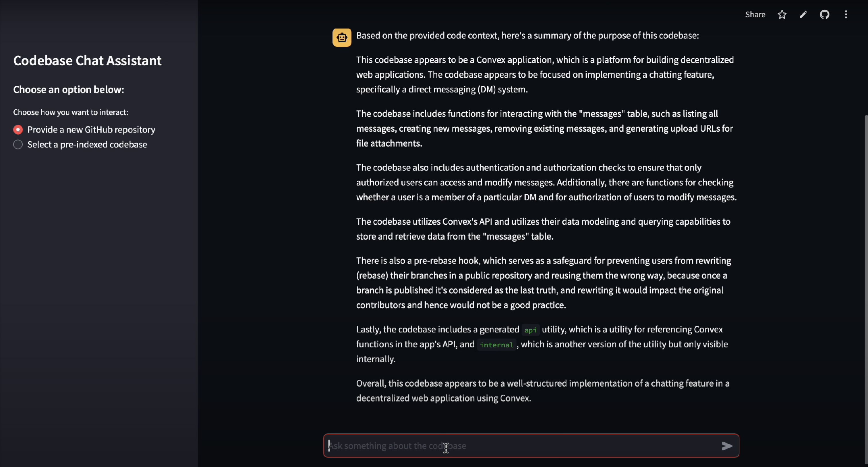Image resolution: width=868 pixels, height=467 pixels.
Task: Click the "api" inline code tag
Action: tap(530, 330)
